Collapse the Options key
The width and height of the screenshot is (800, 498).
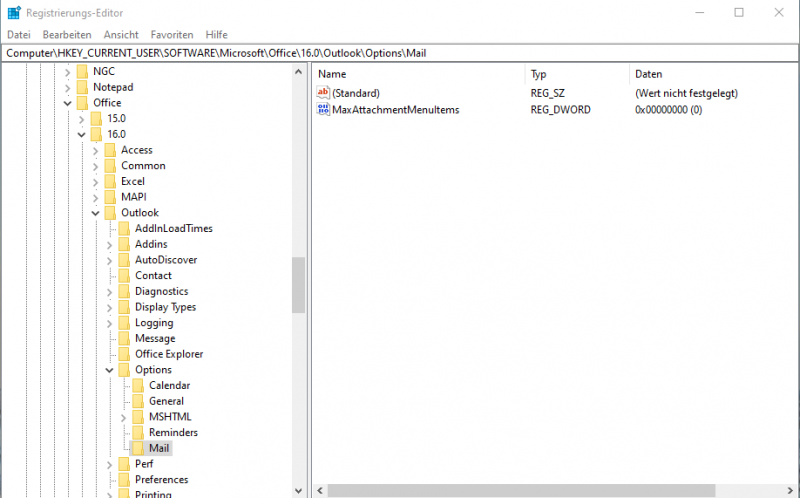pyautogui.click(x=109, y=370)
